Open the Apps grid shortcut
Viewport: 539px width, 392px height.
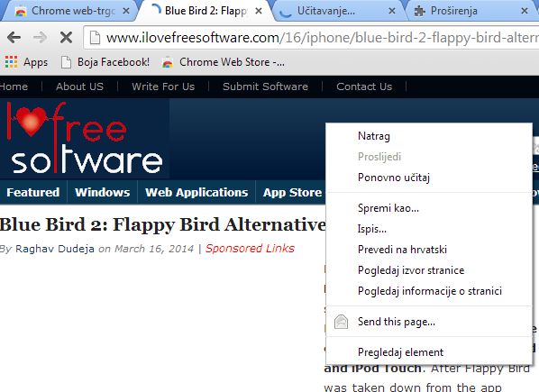pos(26,62)
